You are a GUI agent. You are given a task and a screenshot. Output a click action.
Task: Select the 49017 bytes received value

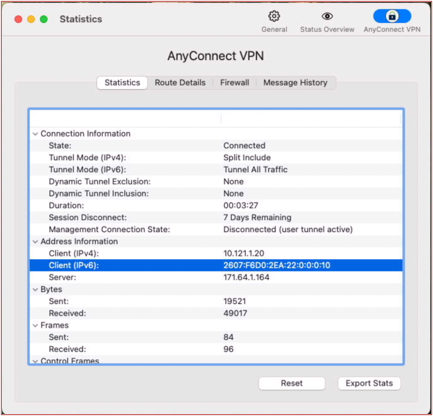click(235, 314)
